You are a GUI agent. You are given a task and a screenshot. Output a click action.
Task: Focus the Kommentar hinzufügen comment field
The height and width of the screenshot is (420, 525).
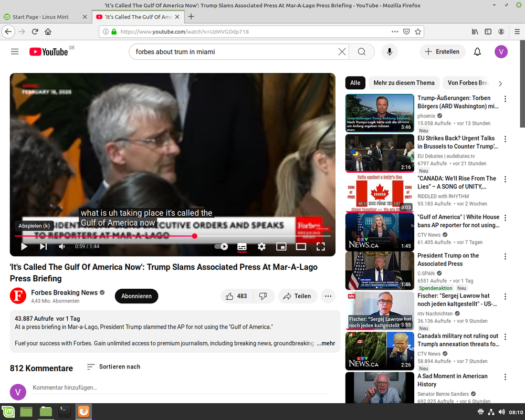click(x=181, y=387)
